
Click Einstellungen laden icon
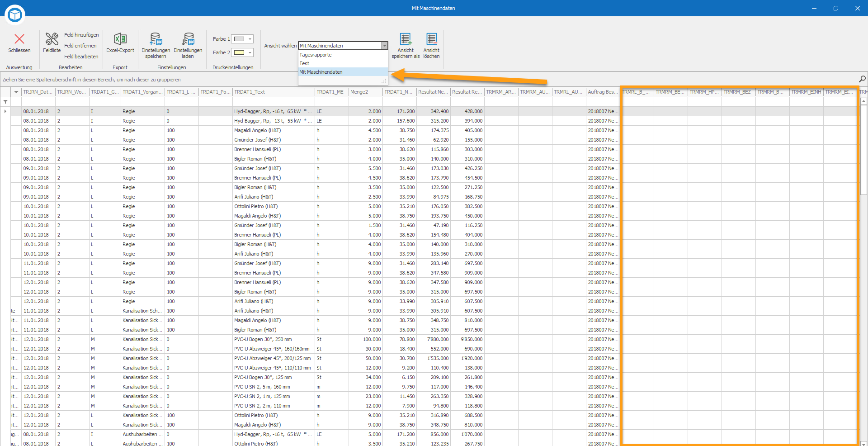(x=188, y=39)
